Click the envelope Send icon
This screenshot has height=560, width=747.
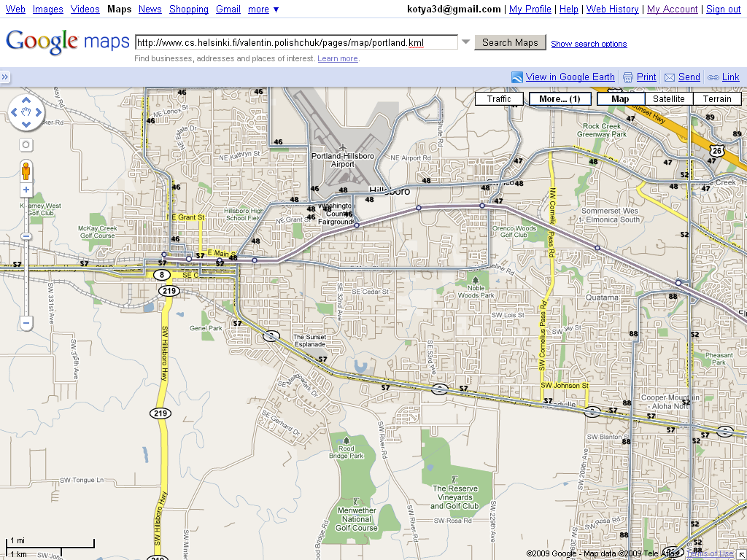[670, 77]
